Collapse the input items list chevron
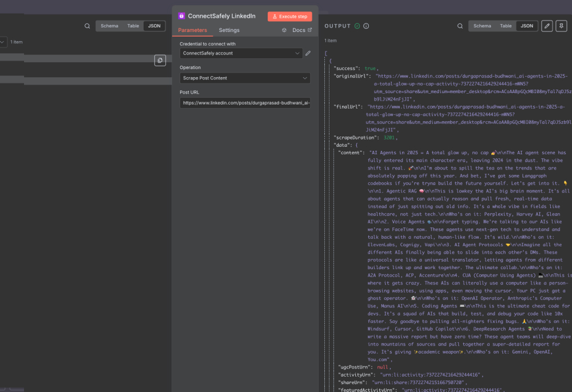 tap(2, 42)
